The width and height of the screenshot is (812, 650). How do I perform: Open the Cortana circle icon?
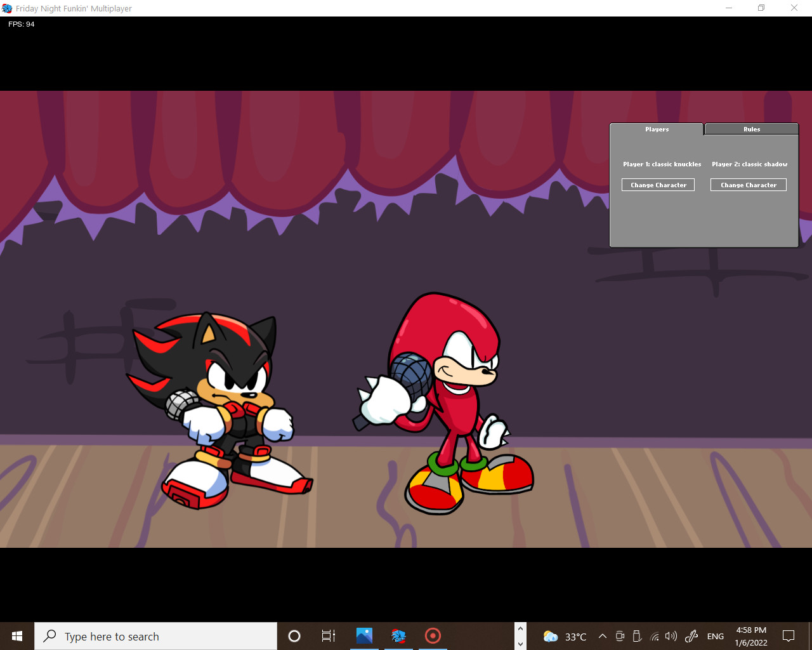click(x=294, y=636)
